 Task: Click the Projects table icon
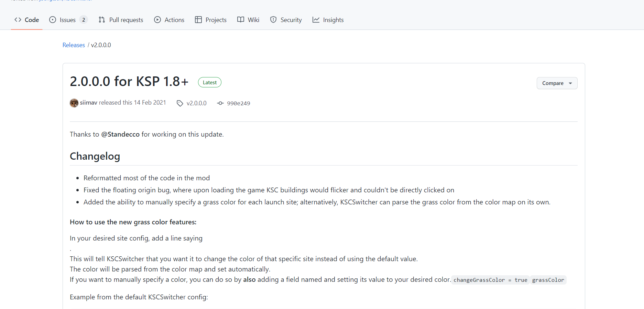(x=198, y=20)
